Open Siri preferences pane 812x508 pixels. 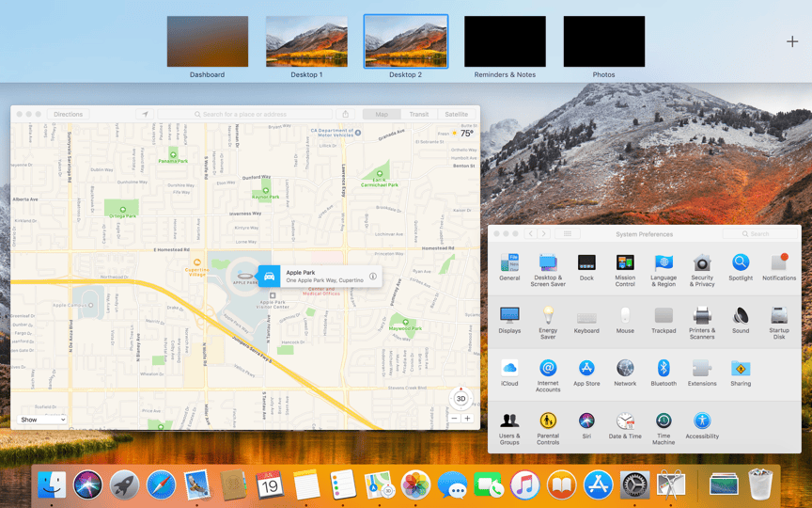(x=586, y=425)
